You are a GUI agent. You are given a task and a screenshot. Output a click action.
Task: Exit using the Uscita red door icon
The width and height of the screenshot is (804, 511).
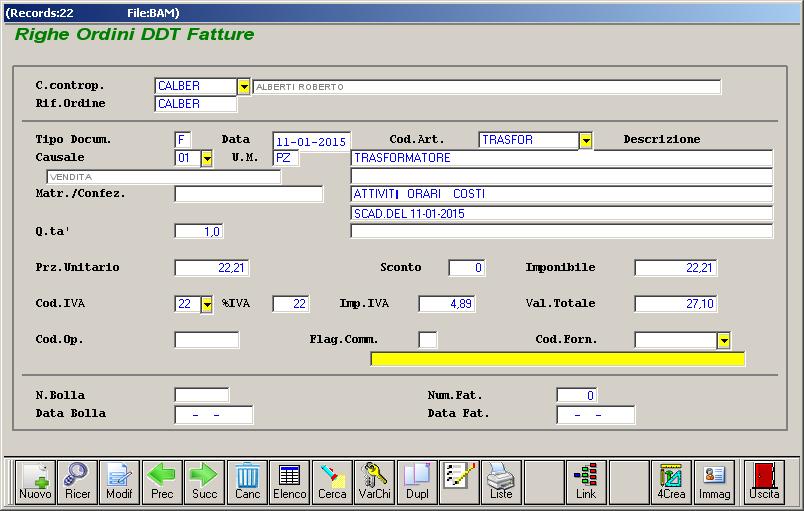[764, 482]
